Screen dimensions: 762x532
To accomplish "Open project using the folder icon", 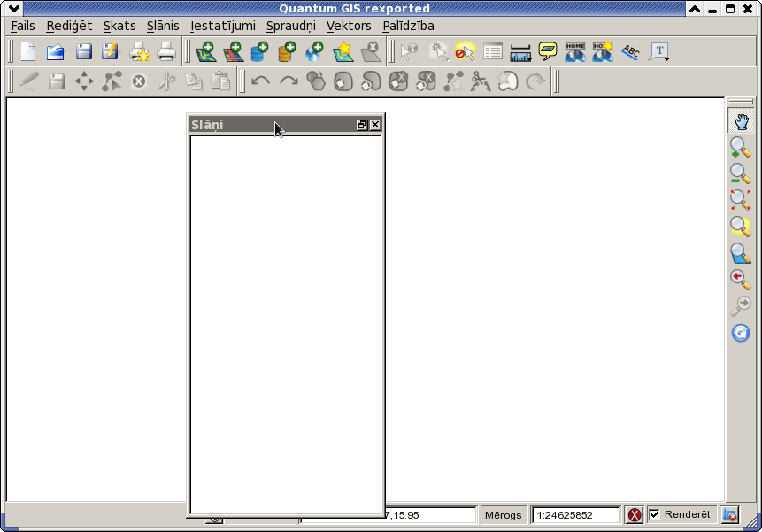I will 56,51.
